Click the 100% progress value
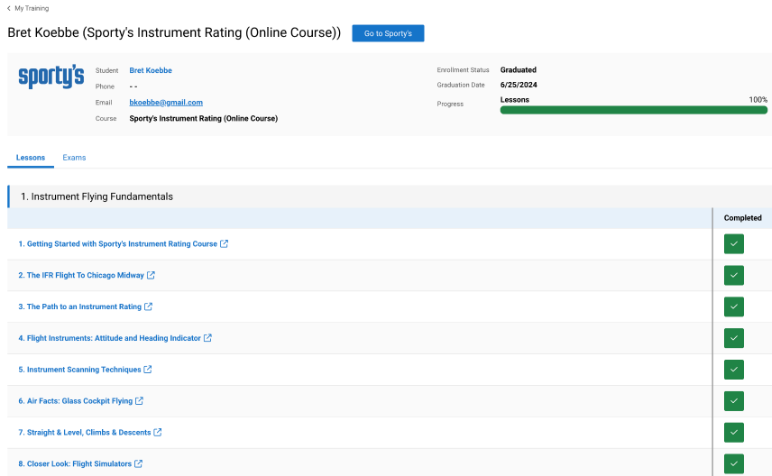 pos(758,99)
